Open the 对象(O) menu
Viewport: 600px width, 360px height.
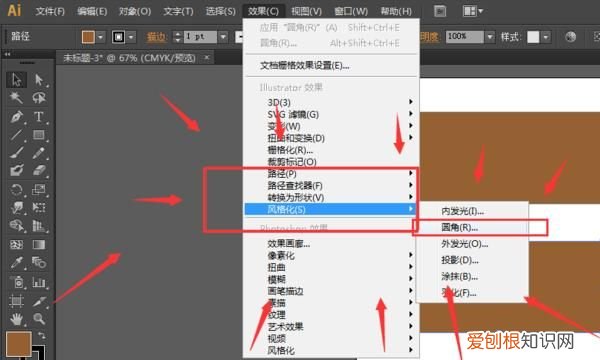click(x=135, y=11)
